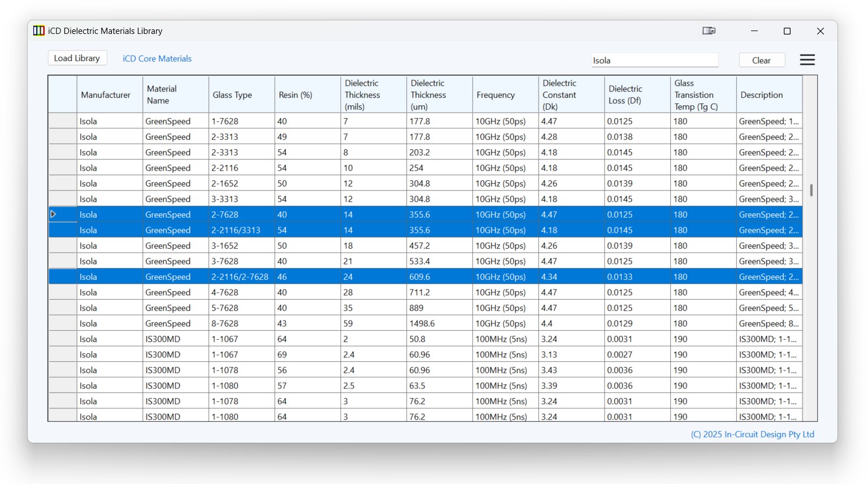Click resin percentage cell 57
This screenshot has height=484, width=868.
[x=307, y=386]
